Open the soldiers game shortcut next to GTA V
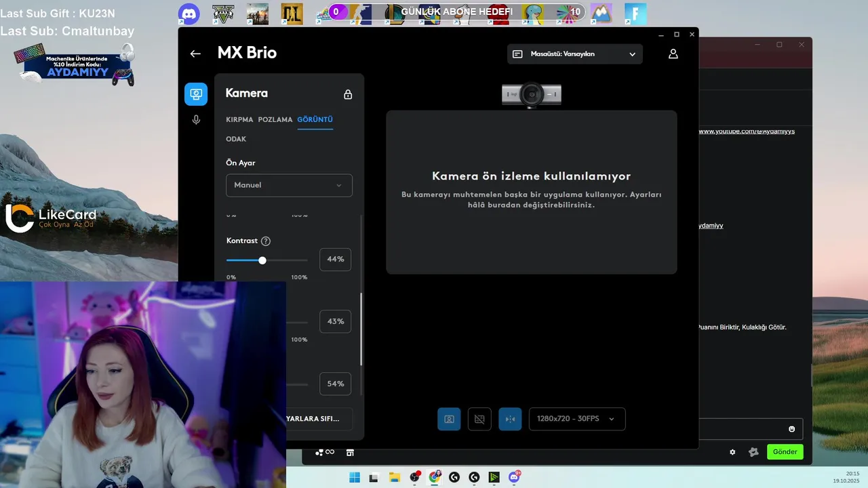868x488 pixels. (x=258, y=14)
